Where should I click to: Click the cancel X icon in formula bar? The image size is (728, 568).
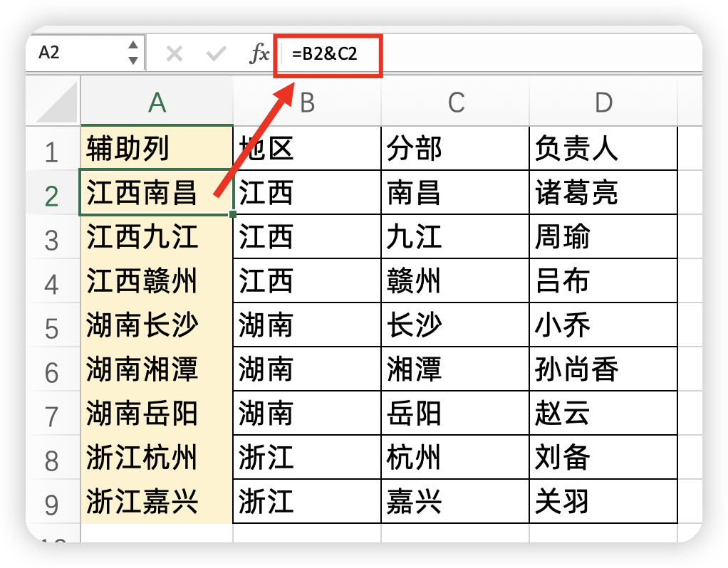point(175,53)
